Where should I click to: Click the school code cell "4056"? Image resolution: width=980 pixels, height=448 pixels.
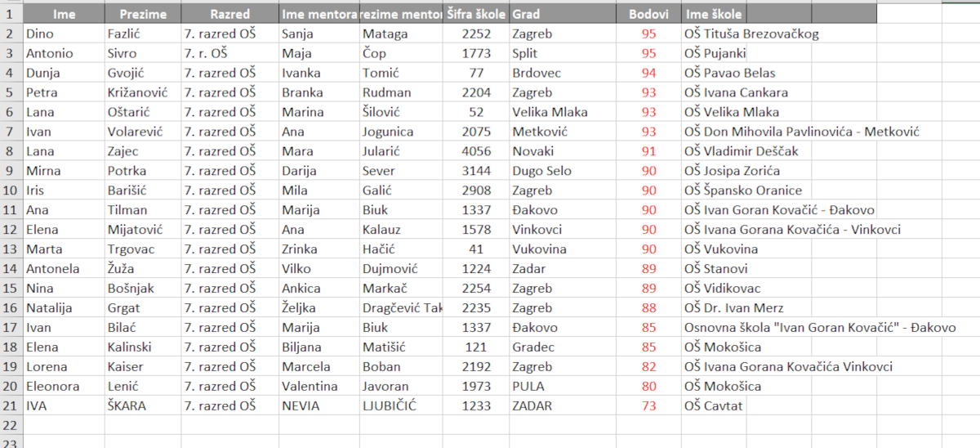point(476,151)
